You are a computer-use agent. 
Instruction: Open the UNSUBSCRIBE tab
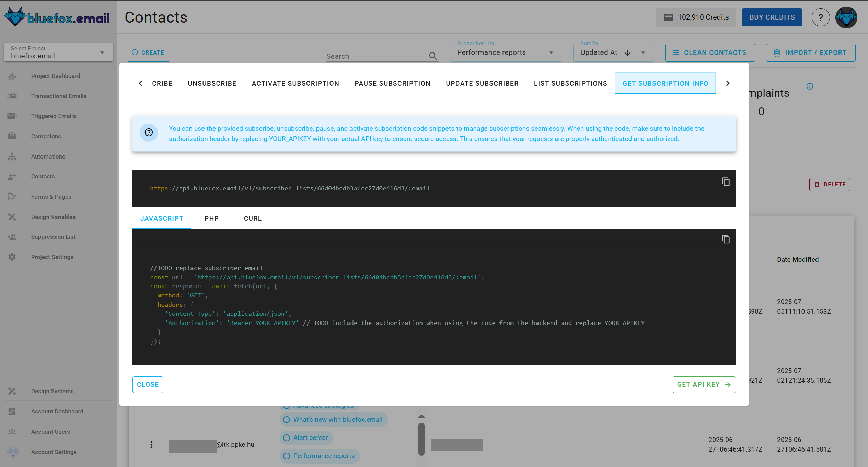point(212,83)
